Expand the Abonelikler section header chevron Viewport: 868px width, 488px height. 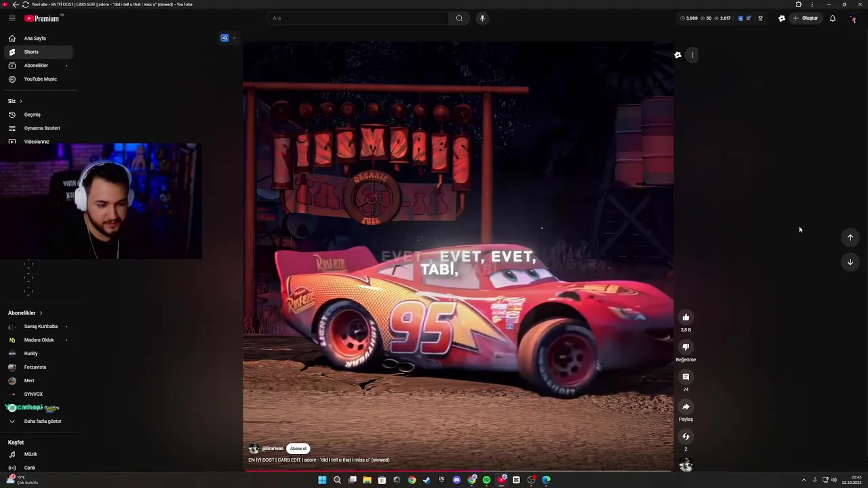pos(41,313)
